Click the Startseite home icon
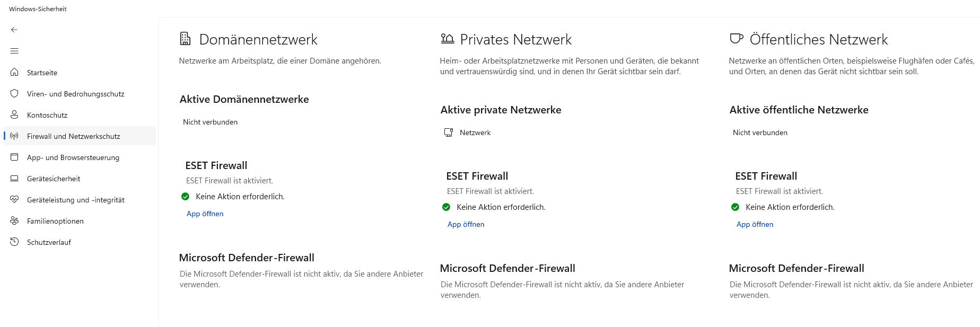 click(14, 72)
